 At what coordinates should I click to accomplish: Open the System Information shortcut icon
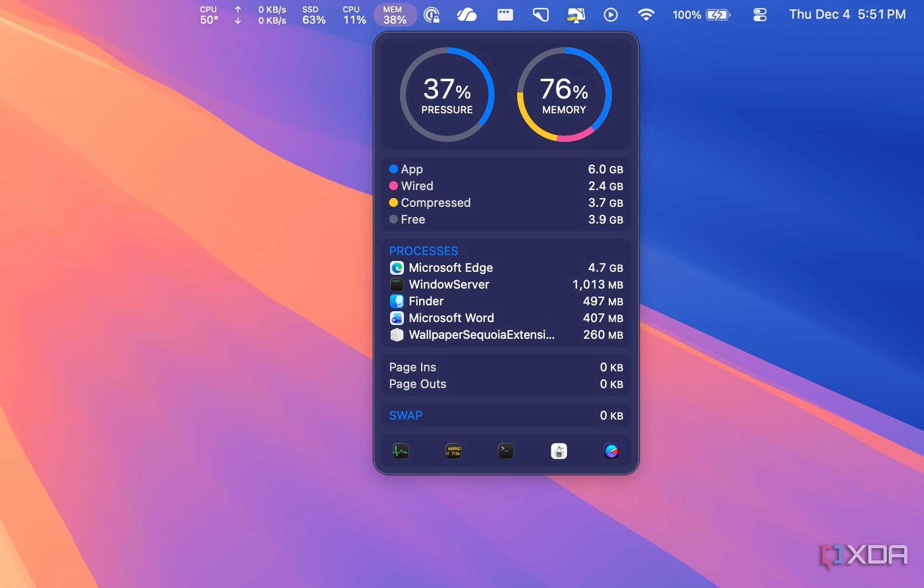559,451
